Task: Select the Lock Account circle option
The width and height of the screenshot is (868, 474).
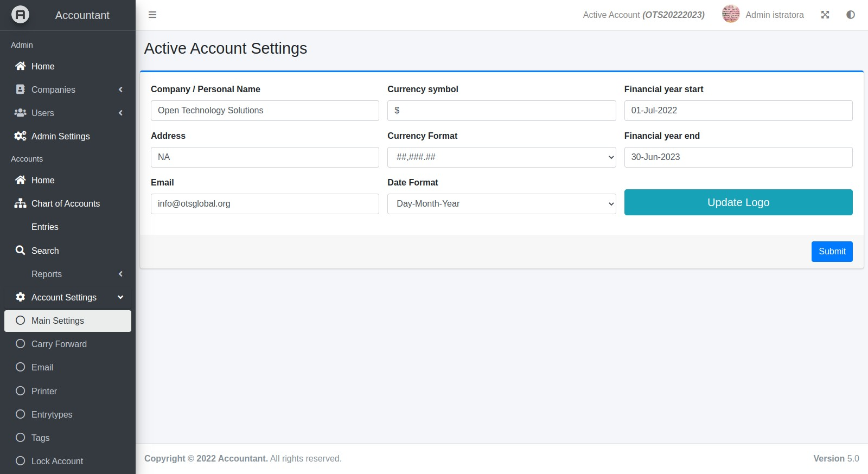Action: tap(21, 461)
